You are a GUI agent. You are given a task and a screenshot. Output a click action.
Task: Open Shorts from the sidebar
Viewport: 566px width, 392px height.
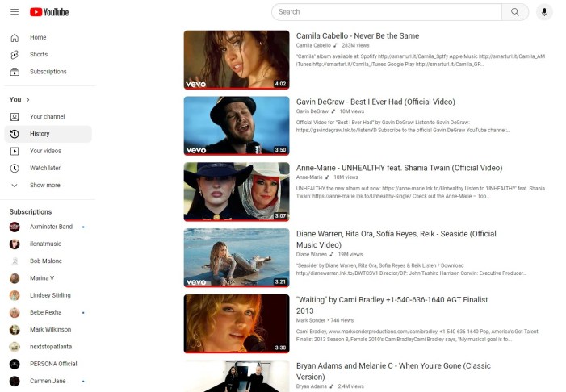(39, 55)
